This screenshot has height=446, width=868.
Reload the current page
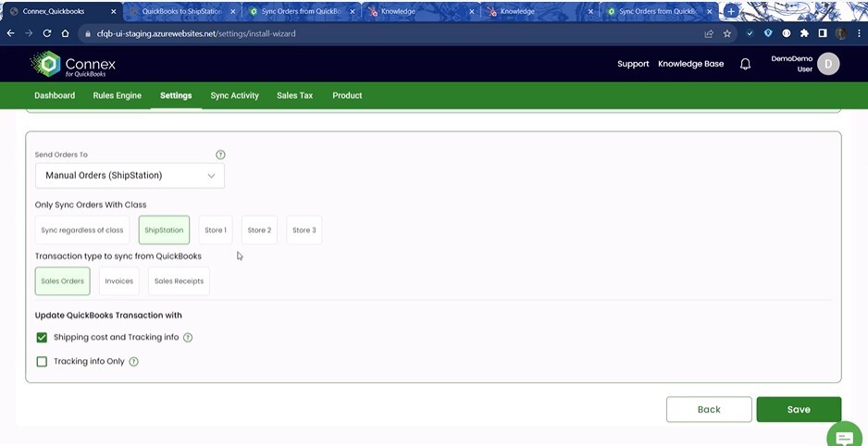(47, 33)
